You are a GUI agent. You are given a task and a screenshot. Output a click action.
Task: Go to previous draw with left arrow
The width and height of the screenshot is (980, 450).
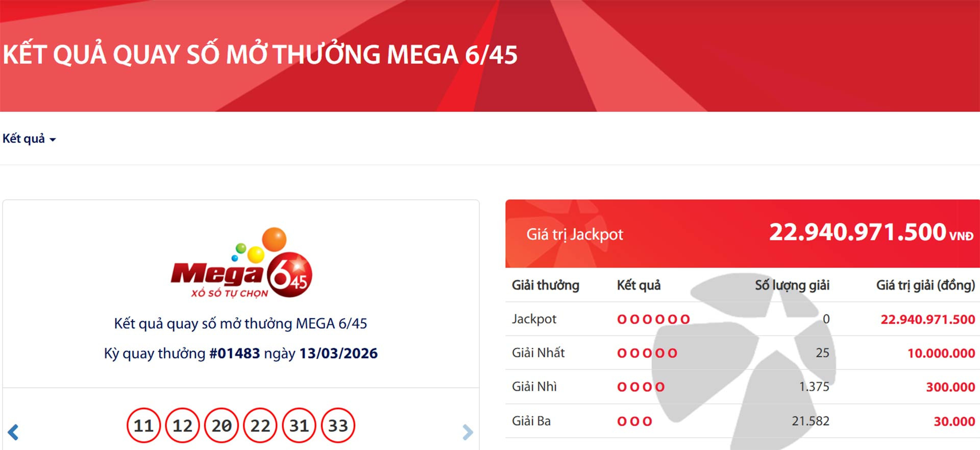click(x=13, y=432)
